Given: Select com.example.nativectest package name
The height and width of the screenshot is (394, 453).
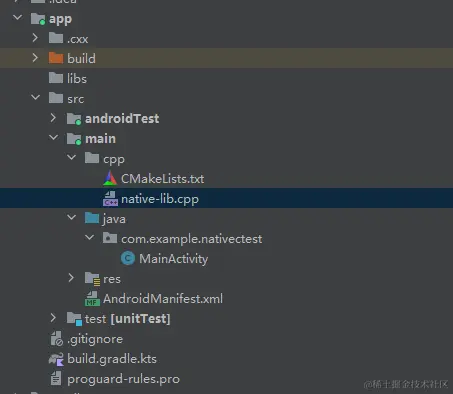Looking at the screenshot, I should (x=191, y=239).
